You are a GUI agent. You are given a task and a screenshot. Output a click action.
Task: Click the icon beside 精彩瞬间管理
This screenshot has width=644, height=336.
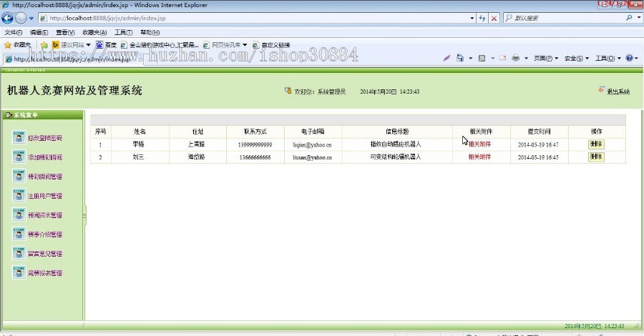click(19, 176)
